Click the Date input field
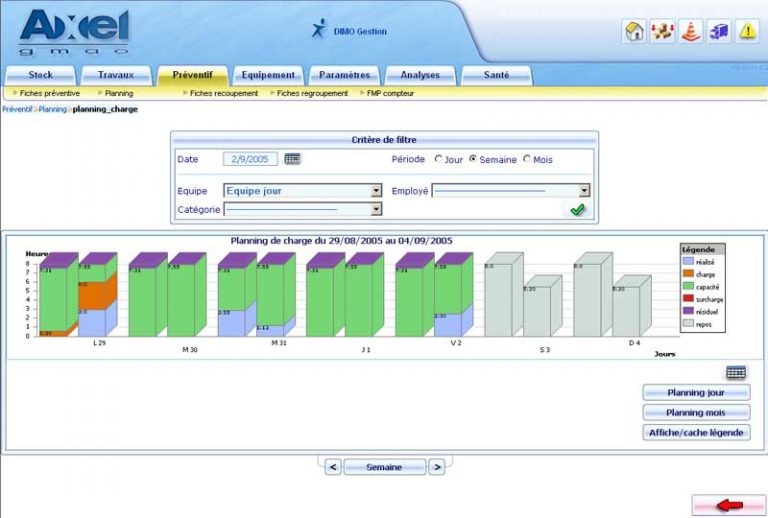This screenshot has width=768, height=518. (249, 159)
